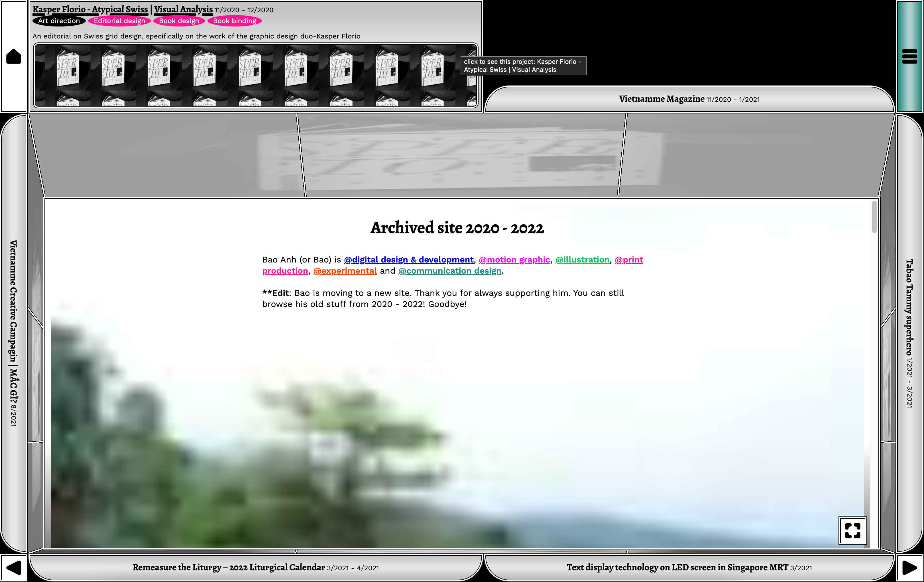Click the content panel vertical scrollbar
Image resolution: width=924 pixels, height=582 pixels.
874,217
